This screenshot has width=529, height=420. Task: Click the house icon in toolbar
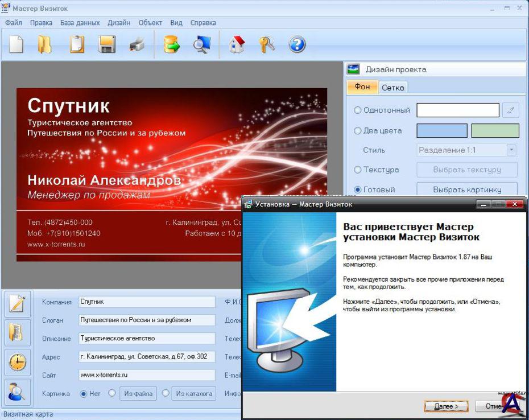pos(237,44)
